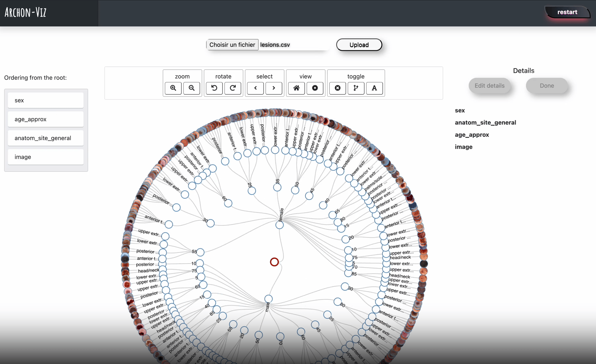Click the red root node circle

click(x=274, y=262)
